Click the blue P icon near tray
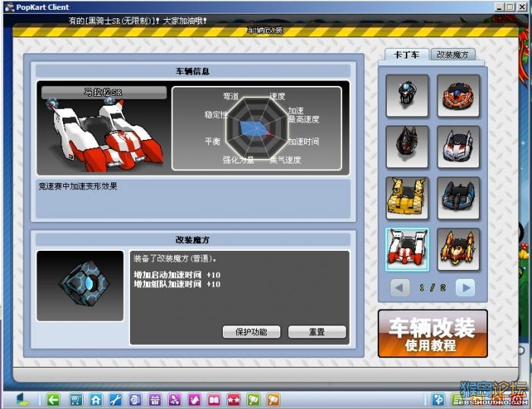This screenshot has height=409, width=532. click(x=438, y=400)
